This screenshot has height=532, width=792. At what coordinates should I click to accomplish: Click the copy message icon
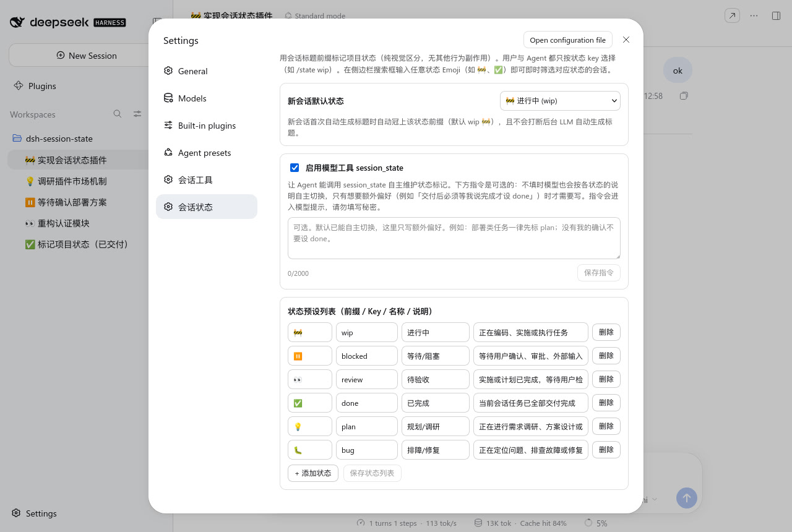click(684, 96)
